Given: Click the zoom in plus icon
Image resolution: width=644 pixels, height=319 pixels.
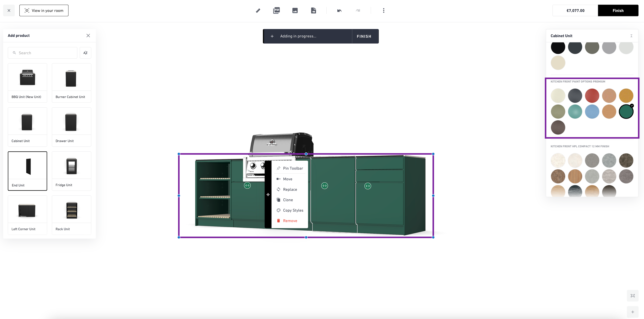Looking at the screenshot, I should coord(633,312).
